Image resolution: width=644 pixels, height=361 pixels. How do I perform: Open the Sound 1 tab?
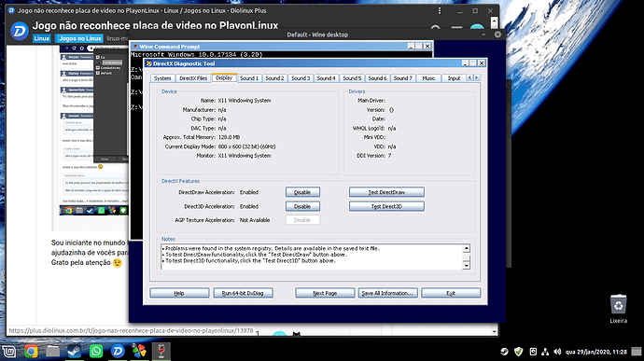tap(249, 78)
